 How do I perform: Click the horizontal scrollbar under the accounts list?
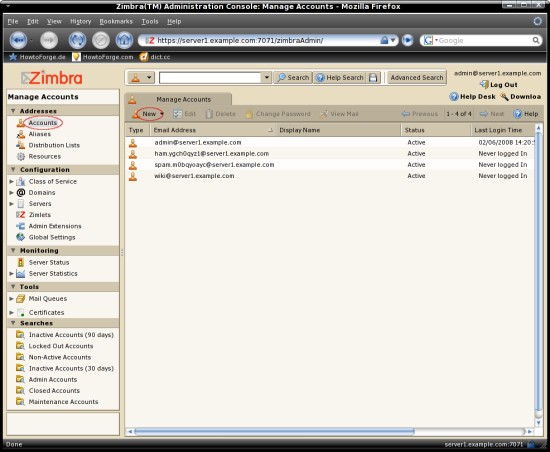pyautogui.click(x=274, y=431)
